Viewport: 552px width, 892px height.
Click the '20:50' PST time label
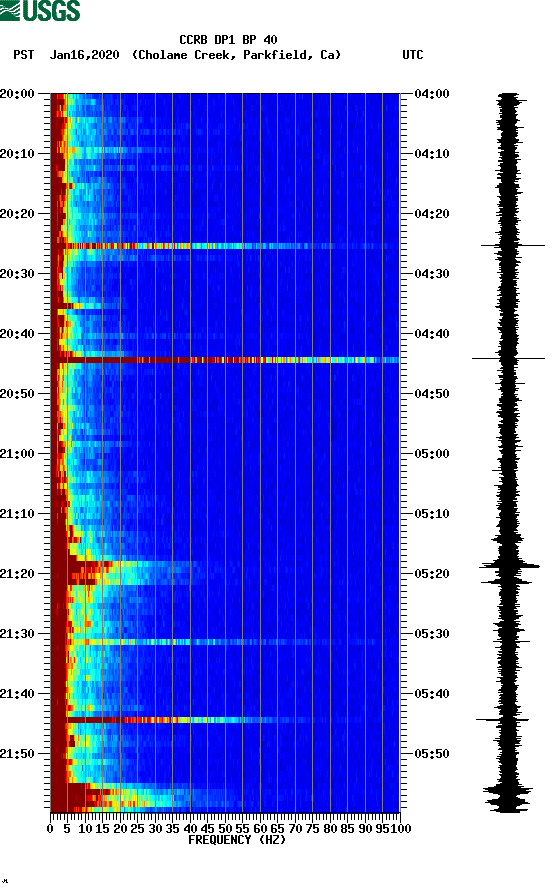click(x=17, y=394)
